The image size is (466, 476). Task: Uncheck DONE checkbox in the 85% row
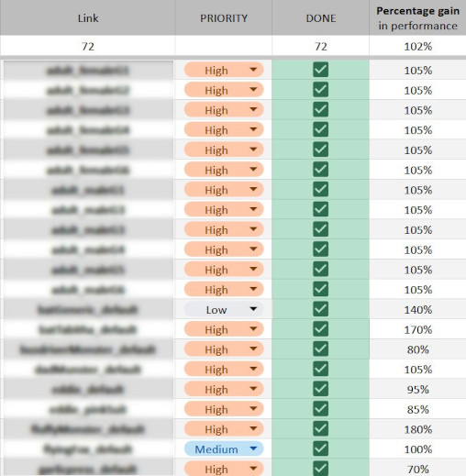pyautogui.click(x=321, y=409)
